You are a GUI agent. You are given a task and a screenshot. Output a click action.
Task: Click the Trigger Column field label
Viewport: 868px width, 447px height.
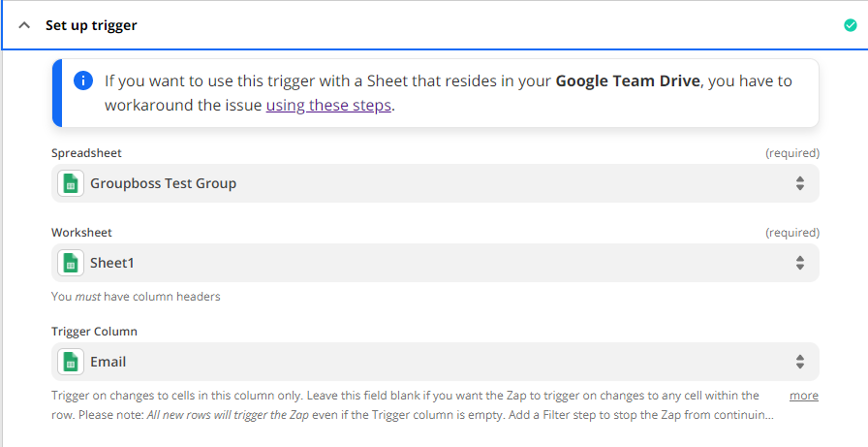coord(94,332)
